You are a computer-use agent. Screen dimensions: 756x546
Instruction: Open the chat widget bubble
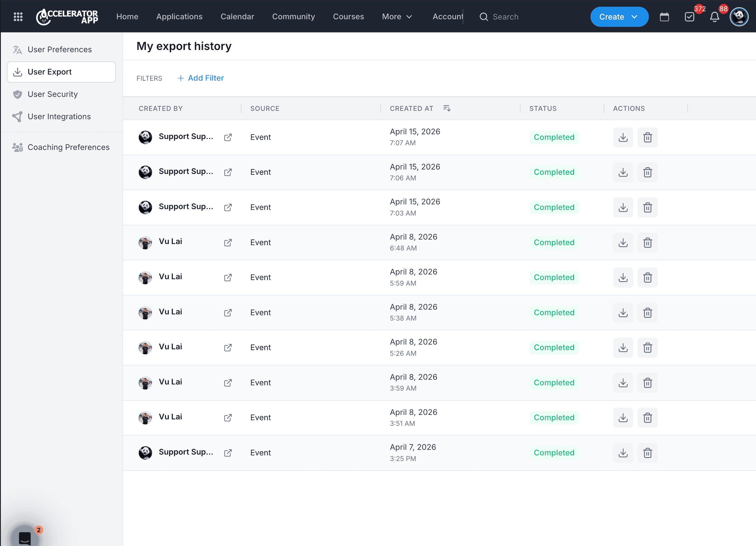click(25, 537)
